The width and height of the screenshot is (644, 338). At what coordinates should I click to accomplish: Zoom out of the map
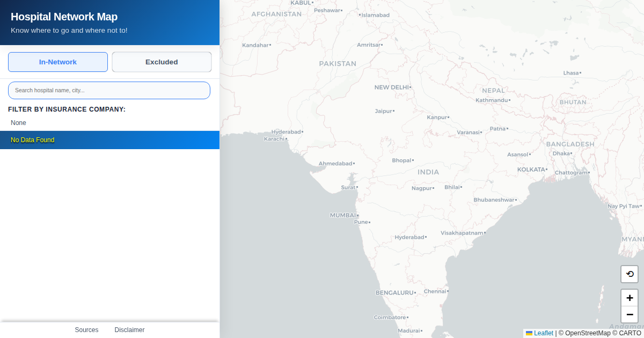point(630,314)
